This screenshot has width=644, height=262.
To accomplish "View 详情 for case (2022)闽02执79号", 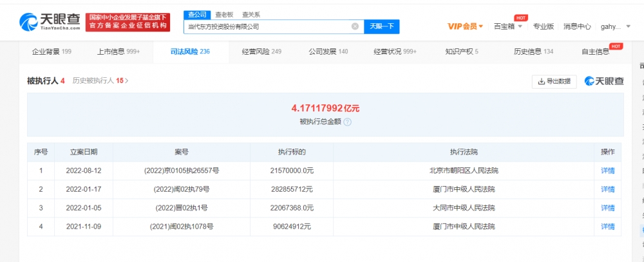I will click(x=608, y=189).
